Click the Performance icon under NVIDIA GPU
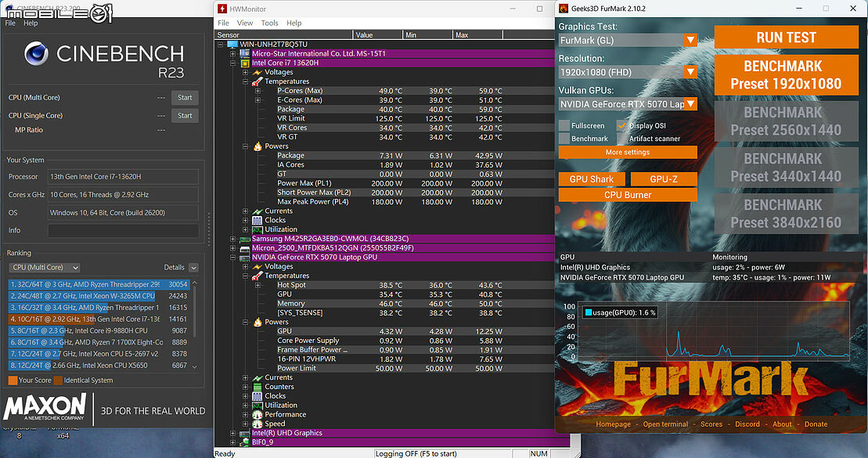Image resolution: width=868 pixels, height=458 pixels. (x=258, y=414)
